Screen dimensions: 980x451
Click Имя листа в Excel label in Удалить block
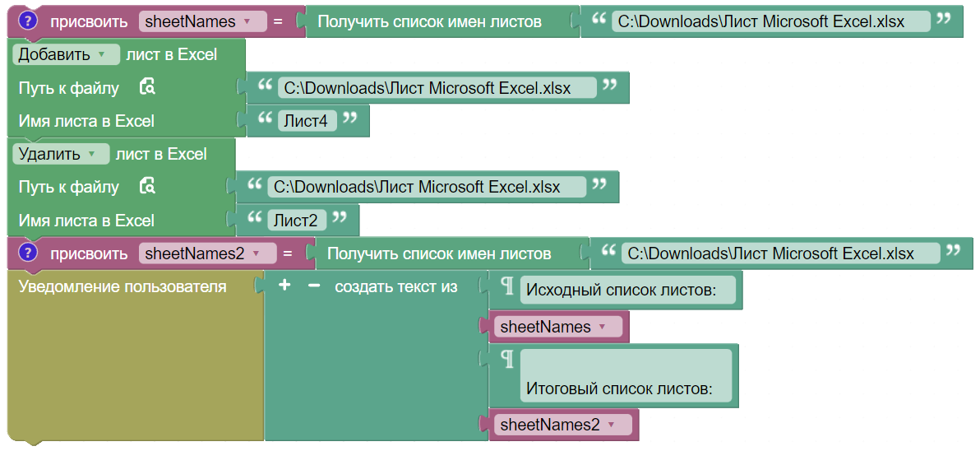point(86,221)
